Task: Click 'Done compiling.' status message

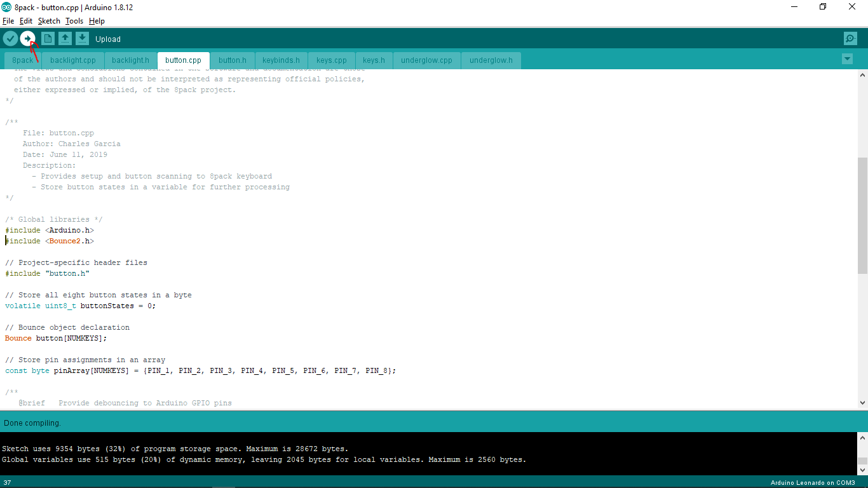Action: tap(32, 423)
